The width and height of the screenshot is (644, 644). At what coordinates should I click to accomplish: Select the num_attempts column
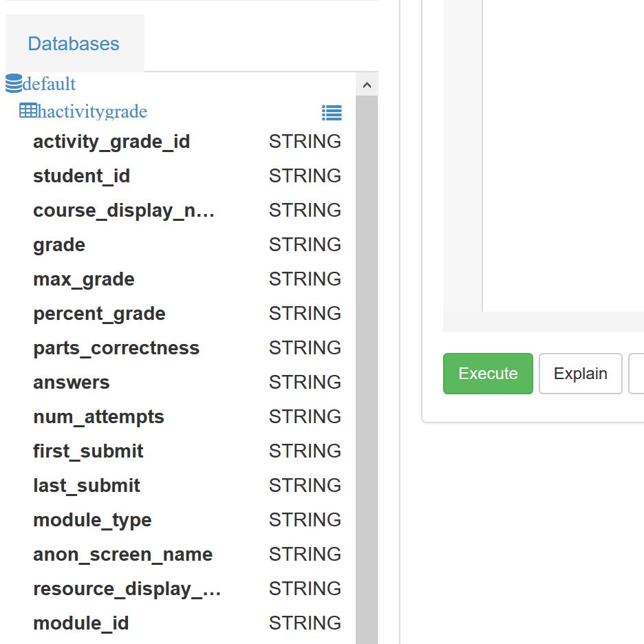[98, 416]
